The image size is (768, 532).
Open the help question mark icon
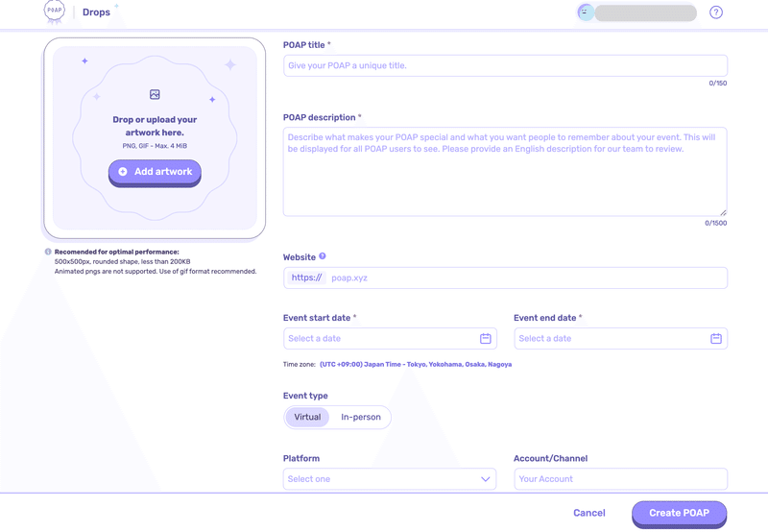click(715, 12)
